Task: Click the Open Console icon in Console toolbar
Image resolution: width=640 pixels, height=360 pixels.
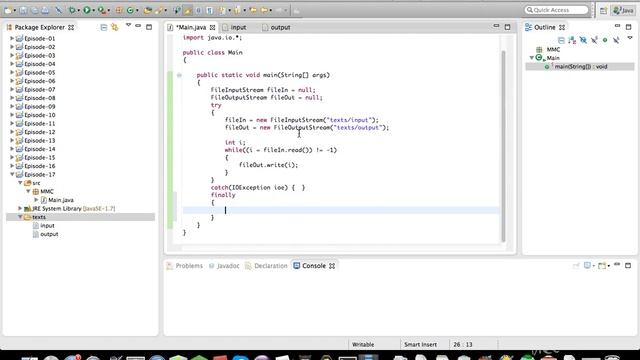Action: (x=602, y=266)
